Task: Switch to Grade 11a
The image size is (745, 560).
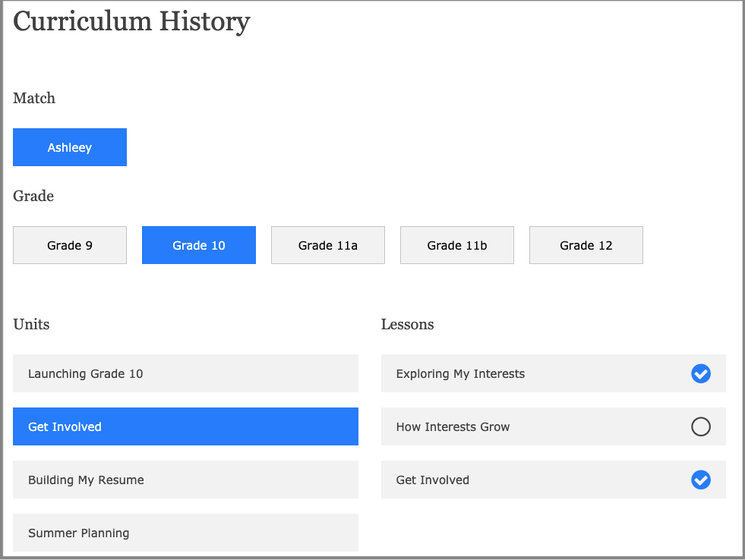Action: (x=328, y=245)
